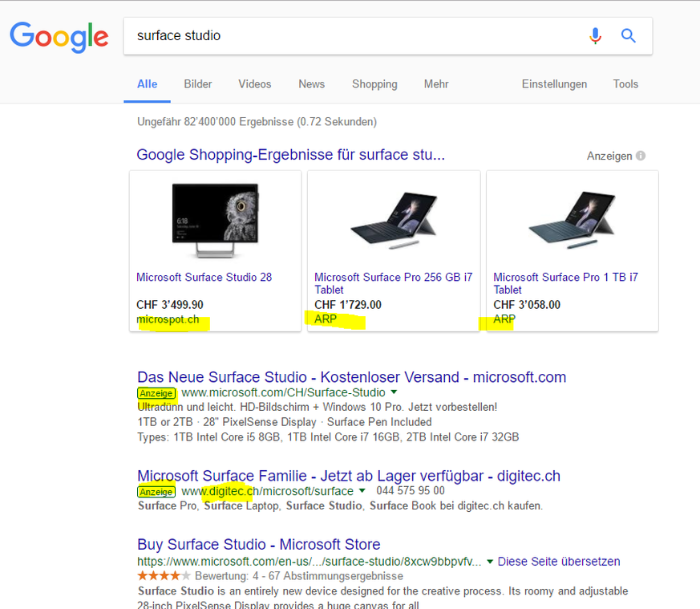The width and height of the screenshot is (700, 609).
Task: Click the blue search magnifier icon
Action: click(629, 35)
